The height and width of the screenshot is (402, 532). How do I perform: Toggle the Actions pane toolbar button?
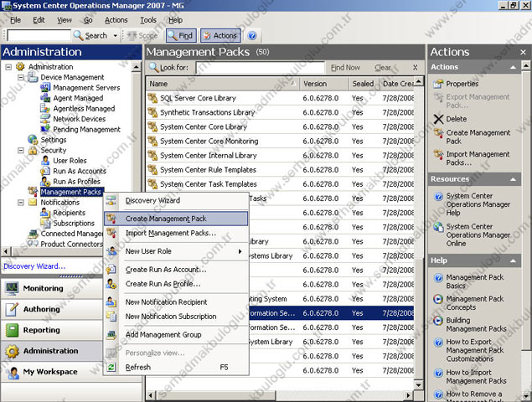[x=220, y=36]
